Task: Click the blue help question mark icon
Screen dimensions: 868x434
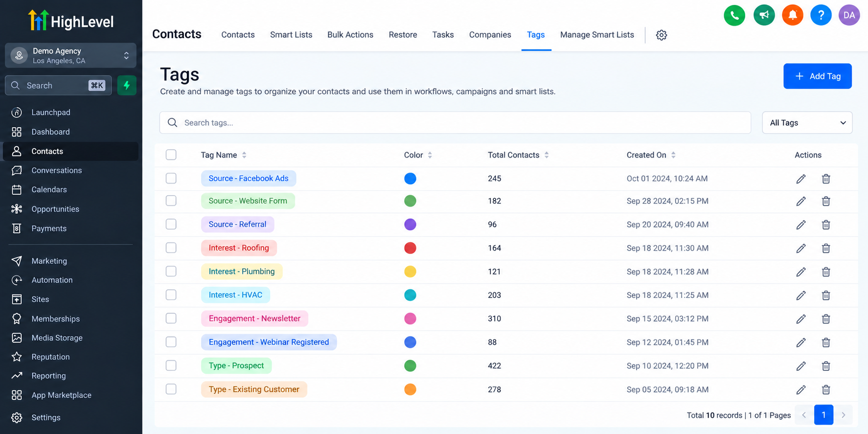Action: pyautogui.click(x=821, y=15)
